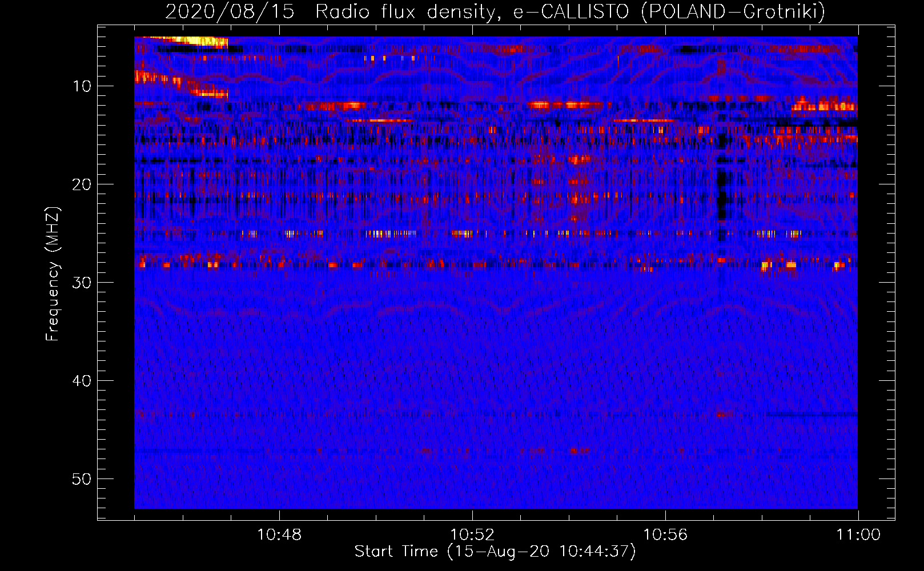The image size is (924, 571).
Task: Click the Start Time axis label
Action: tap(495, 552)
